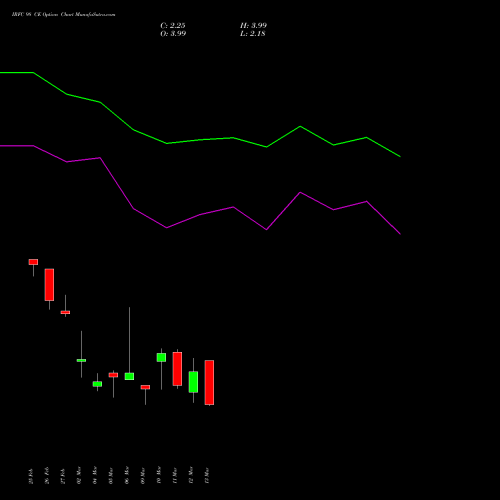The image size is (500, 500).
Task: Select the small green 04 Mar candlestick
Action: [x=97, y=384]
